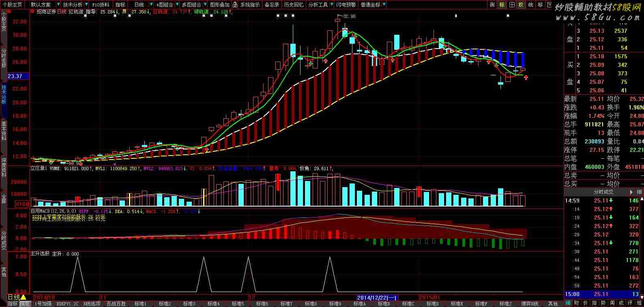
Task: Toggle the 标 marker icon
Action: coord(502,5)
